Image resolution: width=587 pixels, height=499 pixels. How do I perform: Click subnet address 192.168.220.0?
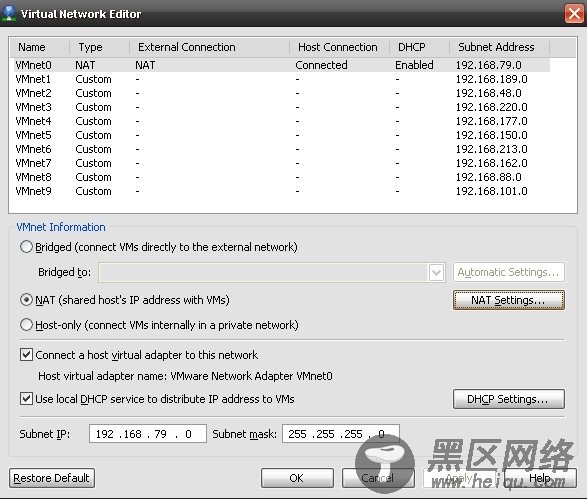[492, 107]
